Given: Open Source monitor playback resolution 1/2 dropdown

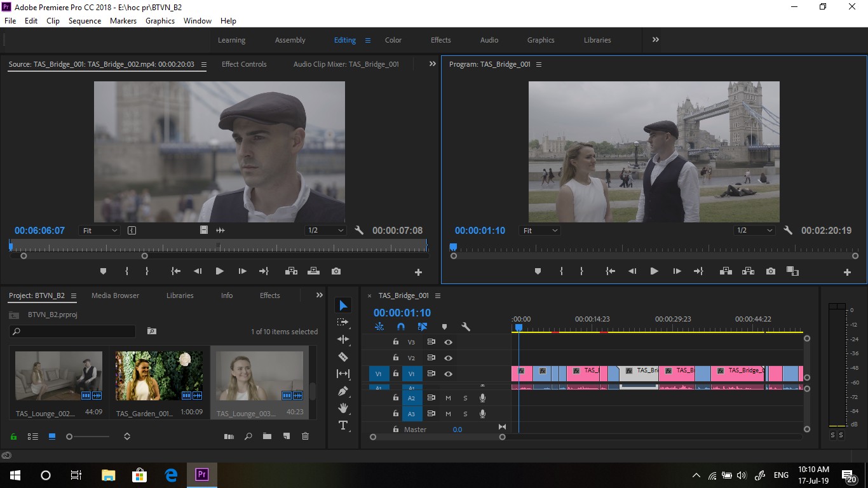Looking at the screenshot, I should pos(325,231).
